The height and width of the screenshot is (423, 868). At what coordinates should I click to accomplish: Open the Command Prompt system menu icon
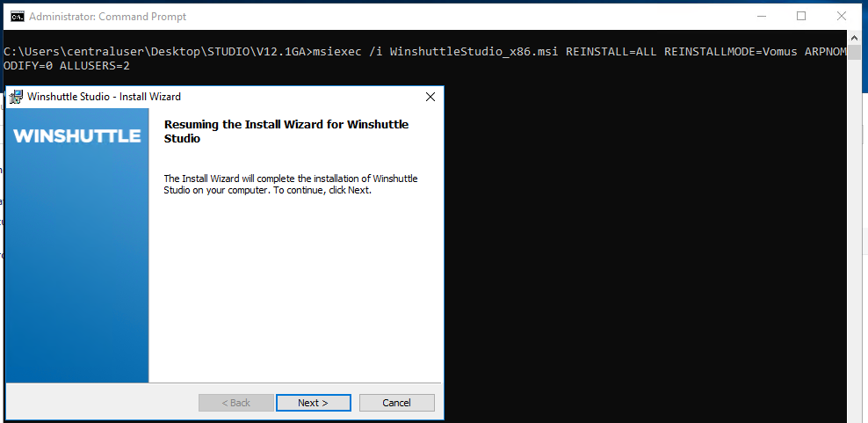(x=18, y=17)
